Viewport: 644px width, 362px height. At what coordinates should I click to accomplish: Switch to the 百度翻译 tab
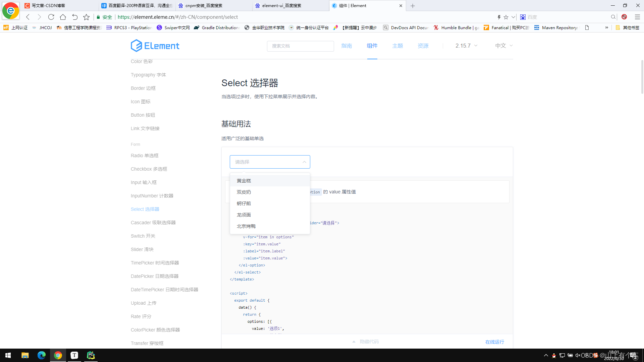[137, 6]
